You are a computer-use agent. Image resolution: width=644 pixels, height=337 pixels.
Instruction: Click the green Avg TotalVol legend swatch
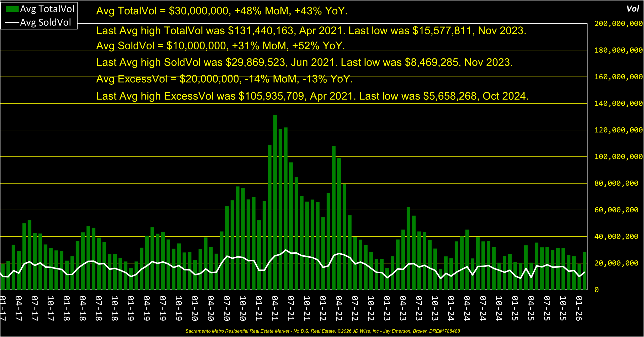coord(12,9)
